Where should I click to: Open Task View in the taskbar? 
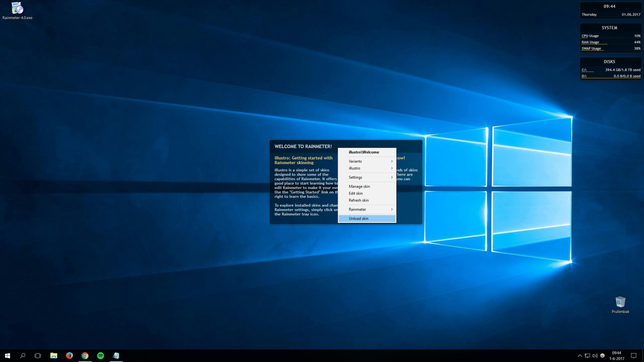tap(38, 355)
